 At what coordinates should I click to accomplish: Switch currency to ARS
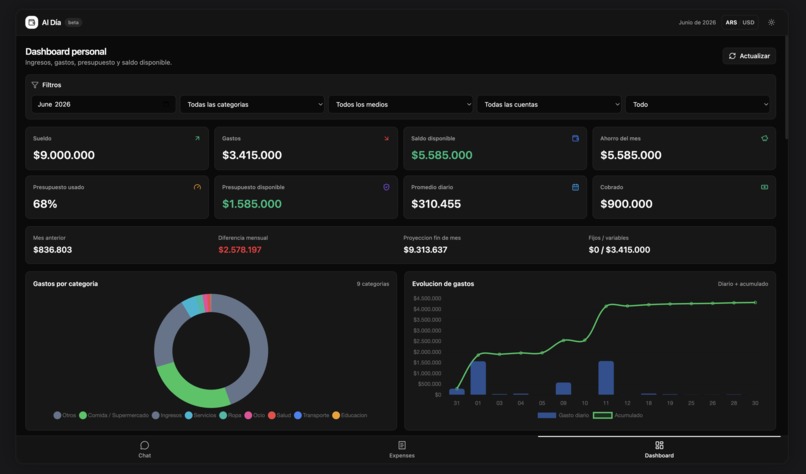[x=731, y=23]
